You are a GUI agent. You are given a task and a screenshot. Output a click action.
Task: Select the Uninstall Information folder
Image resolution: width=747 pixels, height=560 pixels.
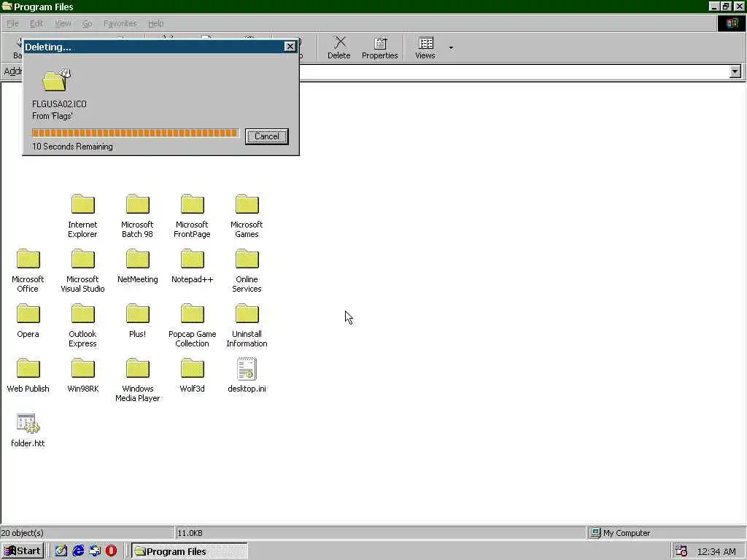click(247, 325)
